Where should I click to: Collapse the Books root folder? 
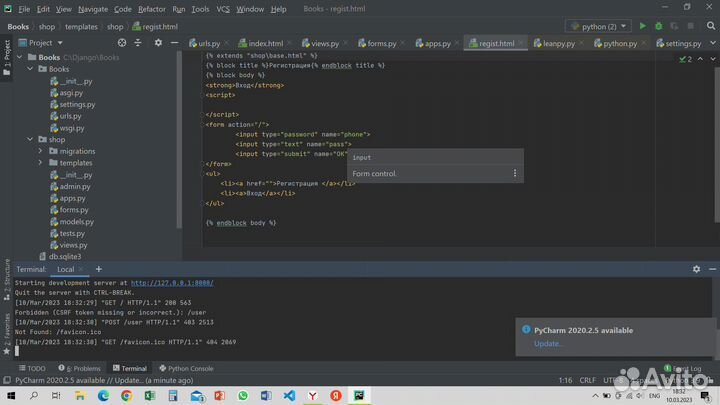(20, 57)
